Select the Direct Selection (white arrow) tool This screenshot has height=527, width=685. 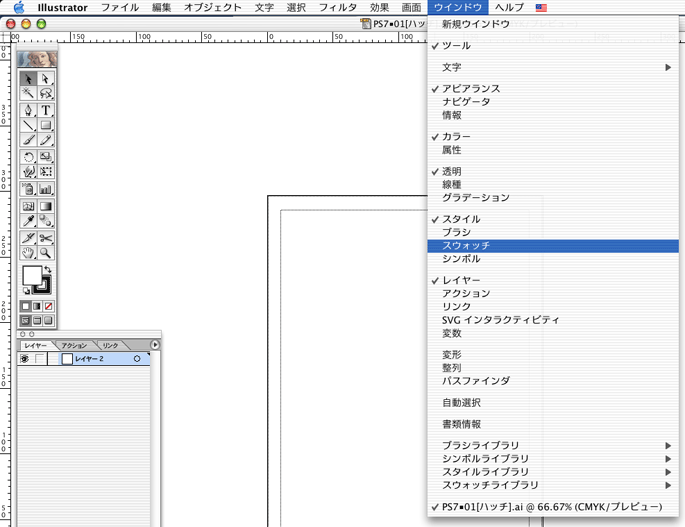(x=46, y=79)
